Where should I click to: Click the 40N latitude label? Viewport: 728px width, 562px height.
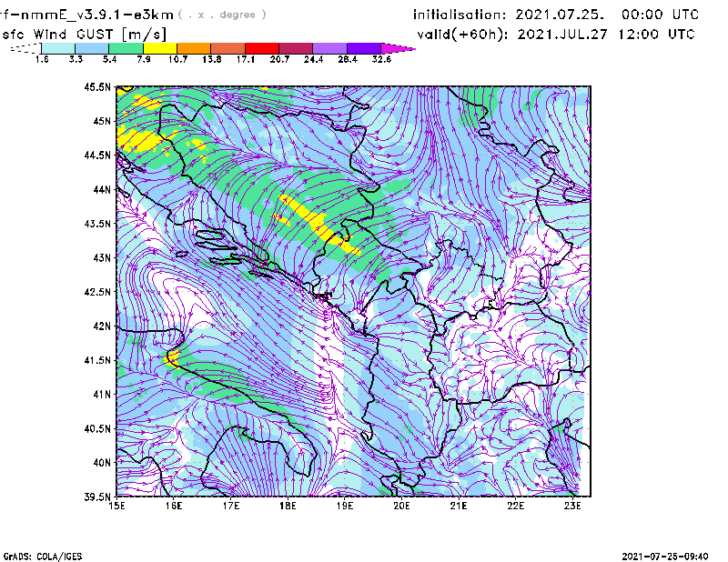point(102,463)
